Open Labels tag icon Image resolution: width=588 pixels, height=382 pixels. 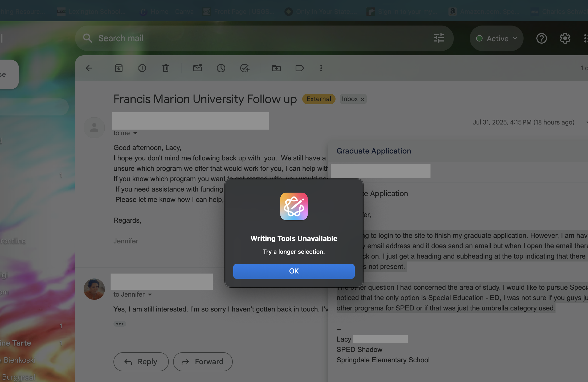point(300,68)
